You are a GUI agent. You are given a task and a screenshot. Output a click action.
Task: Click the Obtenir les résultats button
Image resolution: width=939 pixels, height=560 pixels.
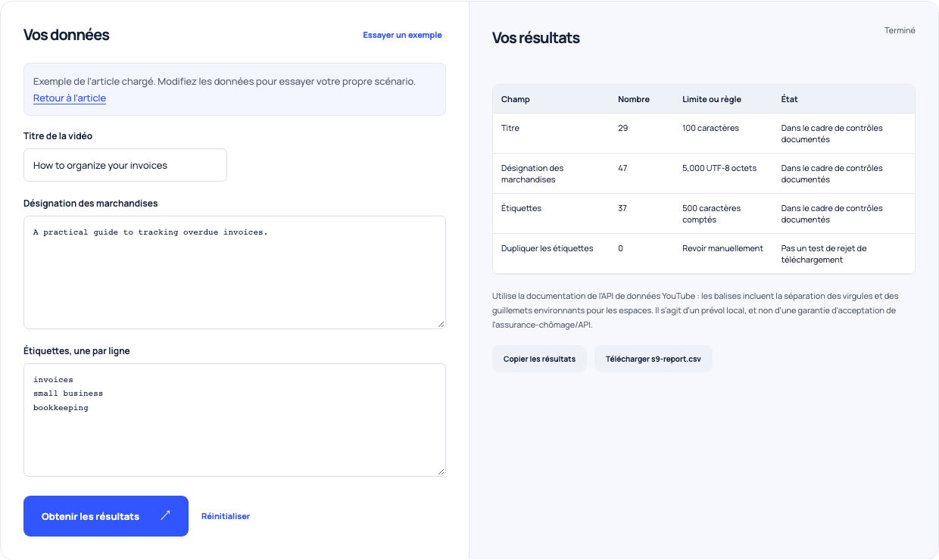(106, 516)
